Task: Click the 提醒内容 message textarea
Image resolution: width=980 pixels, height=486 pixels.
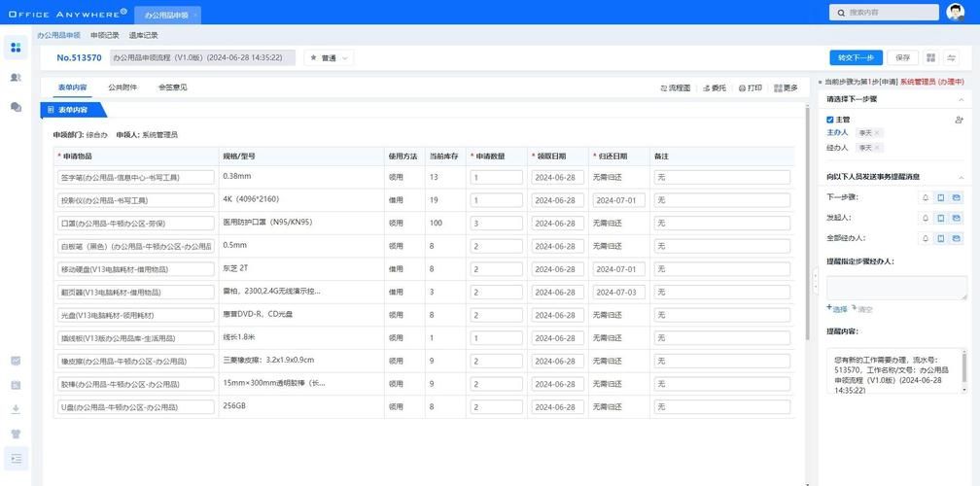Action: (893, 371)
